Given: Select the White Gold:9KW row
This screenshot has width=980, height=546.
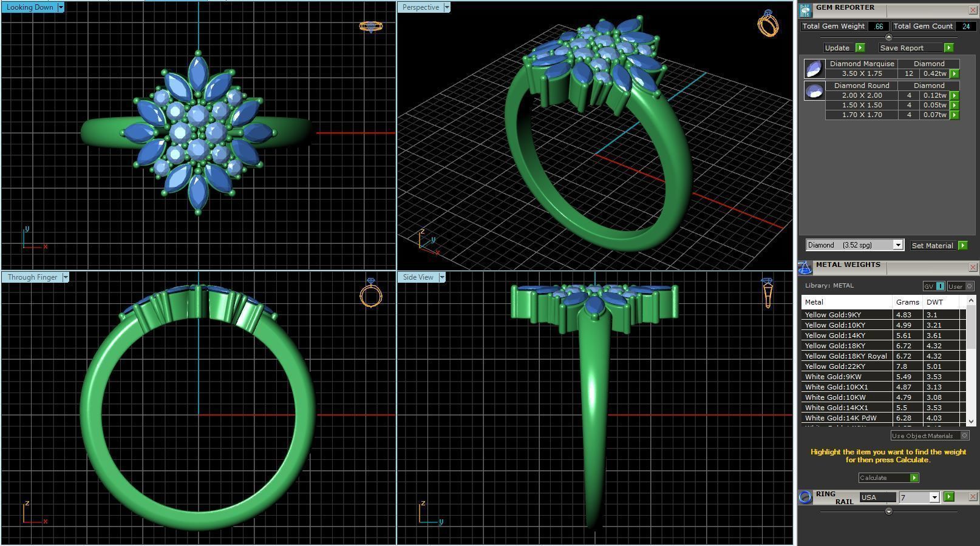Looking at the screenshot, I should [883, 377].
